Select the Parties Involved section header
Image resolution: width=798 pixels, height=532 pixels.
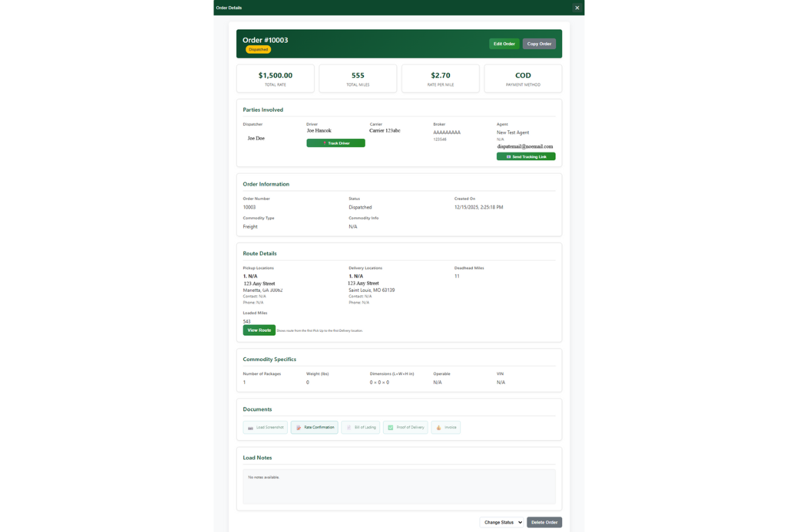point(262,109)
